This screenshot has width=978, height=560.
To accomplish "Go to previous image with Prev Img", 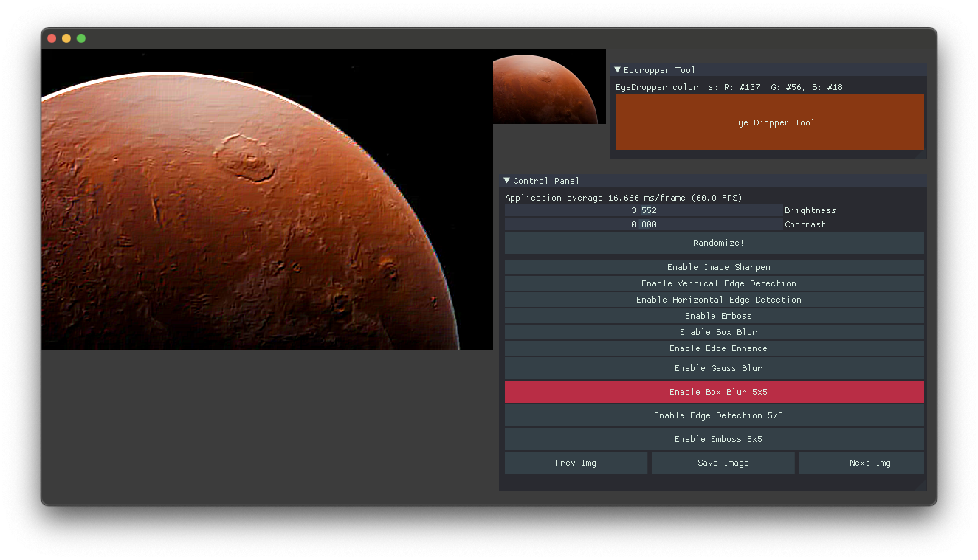I will pos(576,463).
